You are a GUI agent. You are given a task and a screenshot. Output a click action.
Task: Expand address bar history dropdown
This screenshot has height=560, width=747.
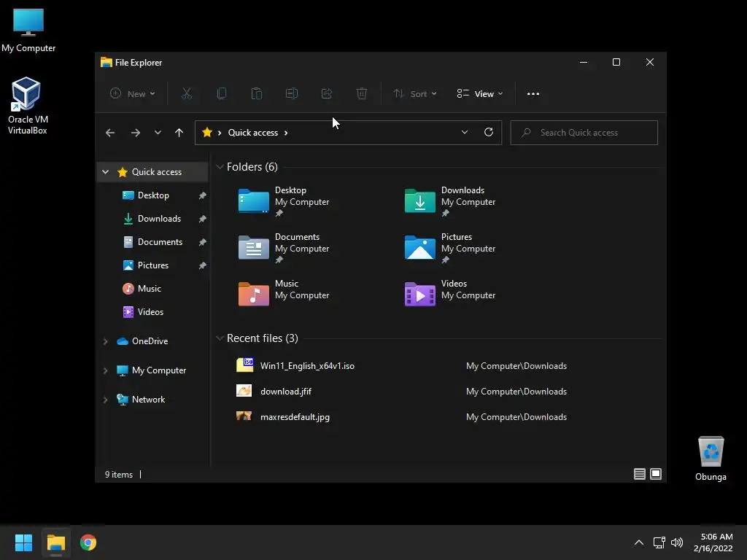tap(465, 133)
